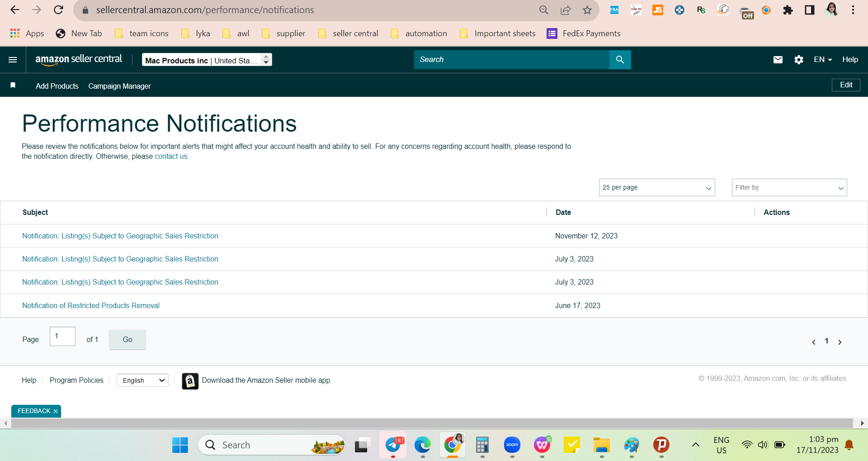Open the Amazon Seller app icon
868x461 pixels.
click(190, 381)
